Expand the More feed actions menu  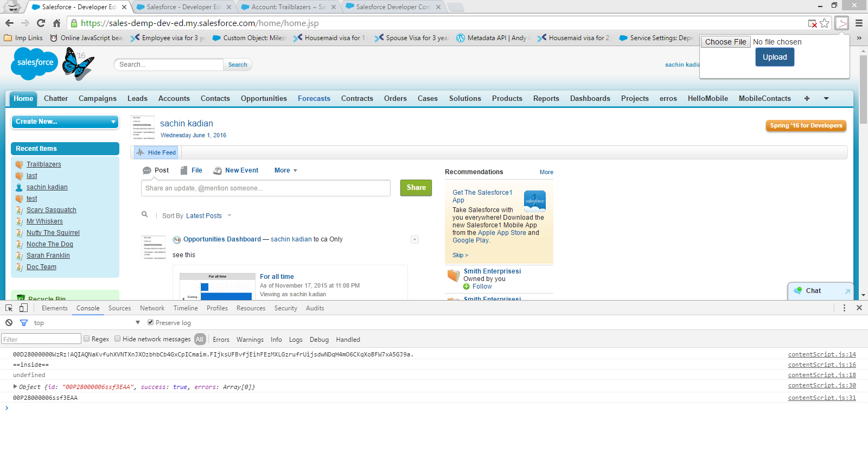coord(286,170)
